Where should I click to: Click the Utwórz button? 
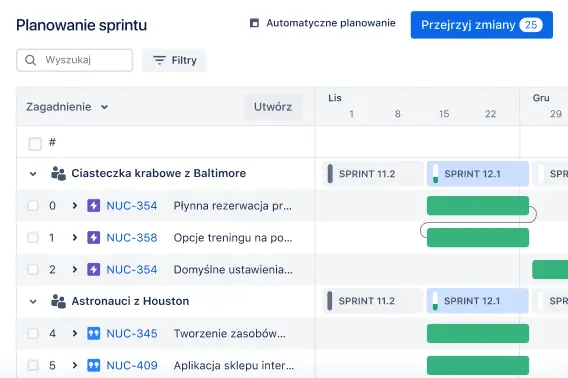(x=273, y=107)
